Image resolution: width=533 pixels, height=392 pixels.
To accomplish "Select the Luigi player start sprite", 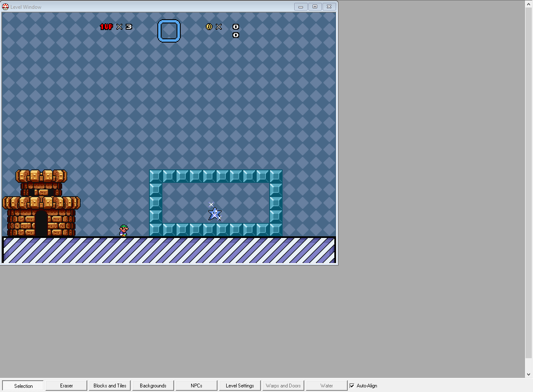I will (123, 230).
